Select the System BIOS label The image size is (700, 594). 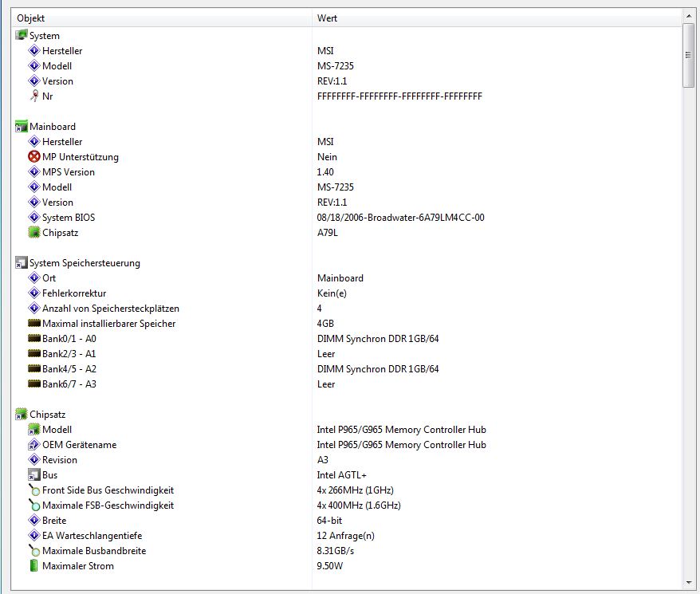tap(69, 218)
